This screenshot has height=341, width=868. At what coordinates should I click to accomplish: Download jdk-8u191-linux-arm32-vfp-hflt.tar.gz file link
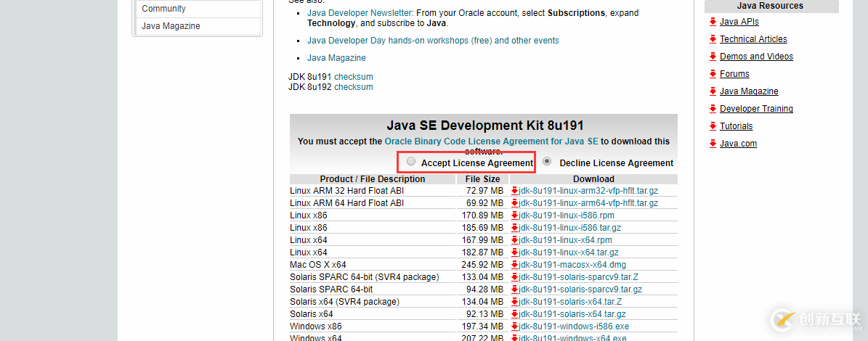pyautogui.click(x=588, y=191)
